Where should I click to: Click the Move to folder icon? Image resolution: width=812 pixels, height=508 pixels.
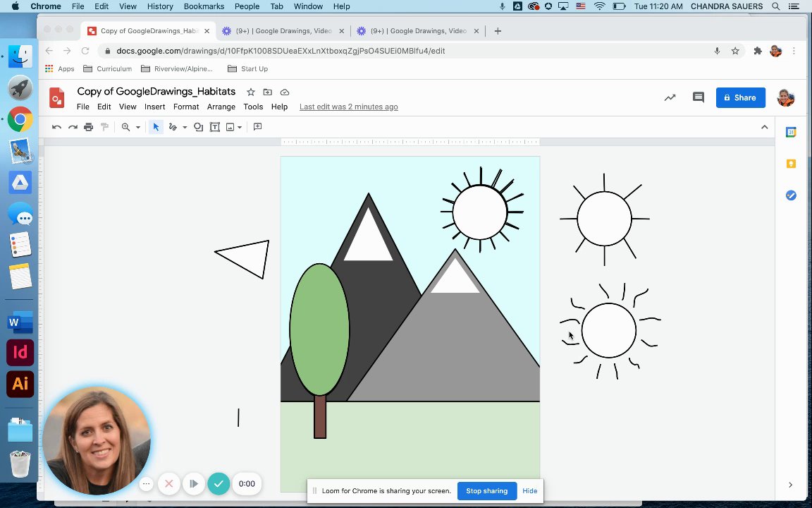click(x=268, y=92)
